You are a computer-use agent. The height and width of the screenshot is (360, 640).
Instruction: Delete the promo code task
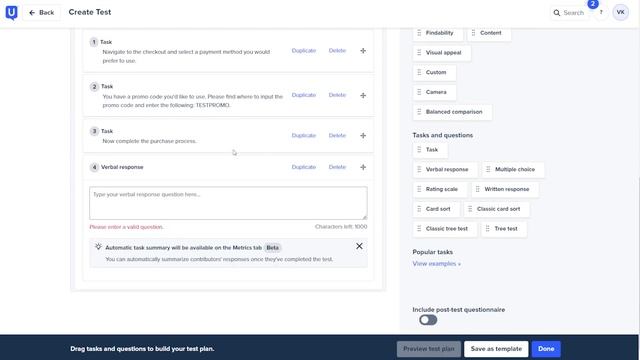337,95
